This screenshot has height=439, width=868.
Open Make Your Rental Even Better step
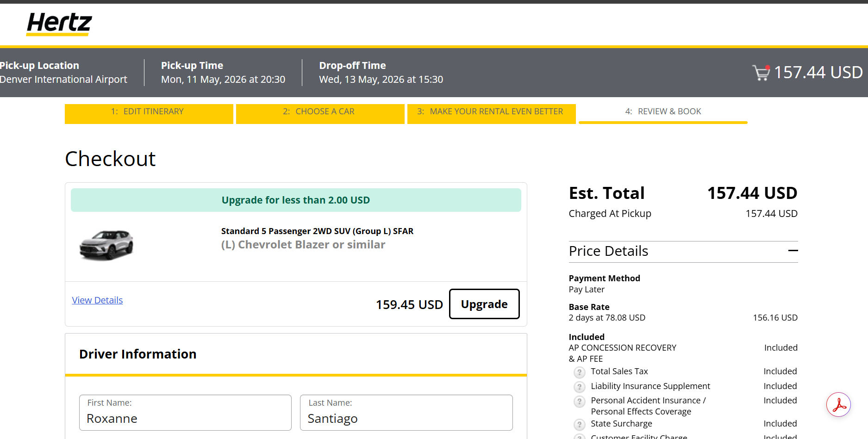point(492,113)
